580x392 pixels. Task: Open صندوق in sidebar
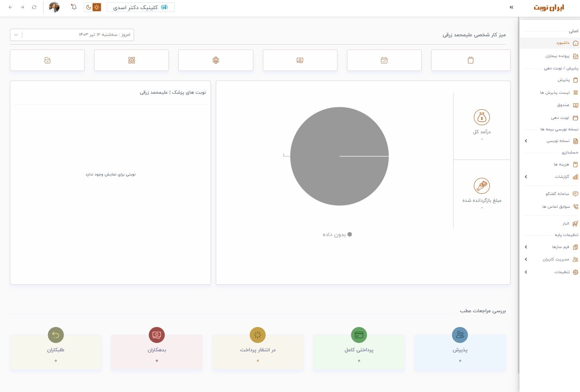pyautogui.click(x=550, y=105)
